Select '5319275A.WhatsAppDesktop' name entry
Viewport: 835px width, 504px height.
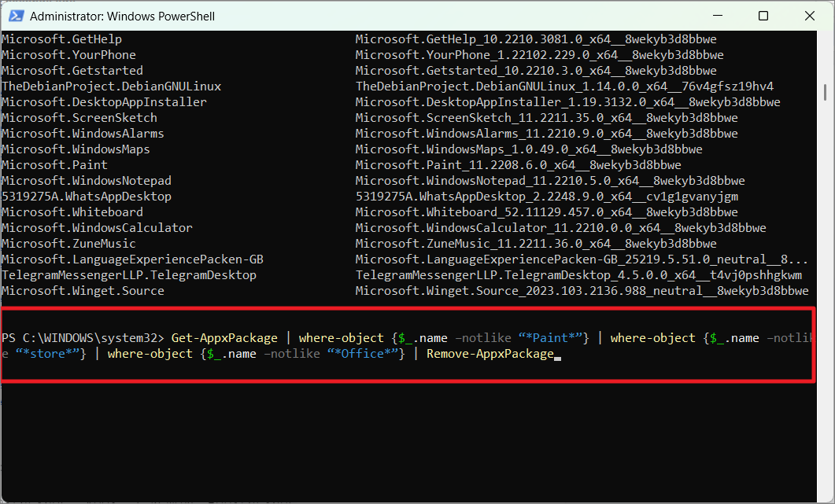pos(87,197)
